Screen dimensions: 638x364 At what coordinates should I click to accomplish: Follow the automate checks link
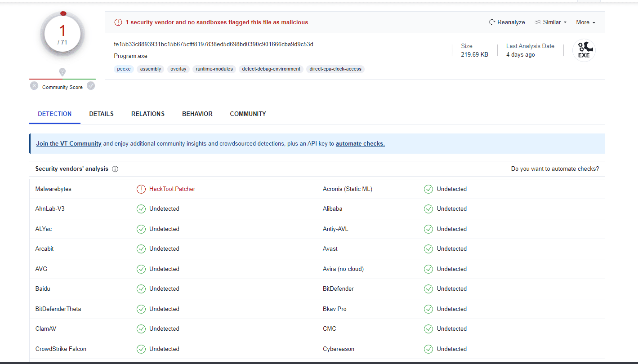point(360,144)
